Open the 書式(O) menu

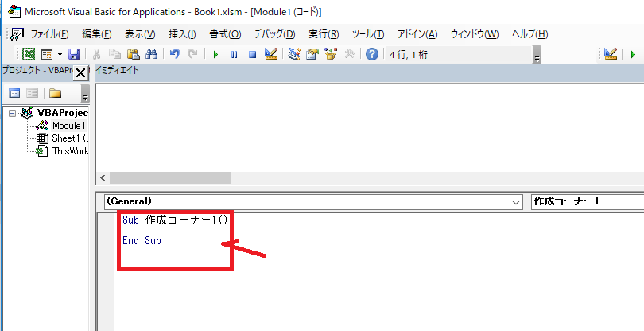225,34
